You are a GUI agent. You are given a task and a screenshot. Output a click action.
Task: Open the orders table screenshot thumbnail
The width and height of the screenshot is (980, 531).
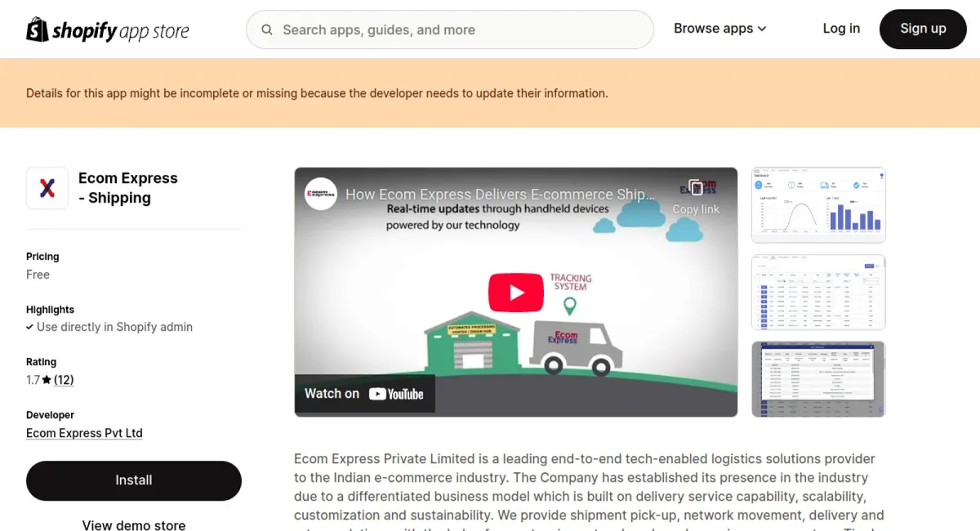[x=818, y=292]
